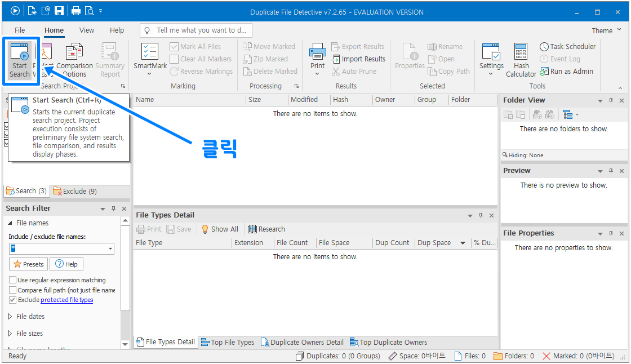Click Run as Admin

point(566,72)
